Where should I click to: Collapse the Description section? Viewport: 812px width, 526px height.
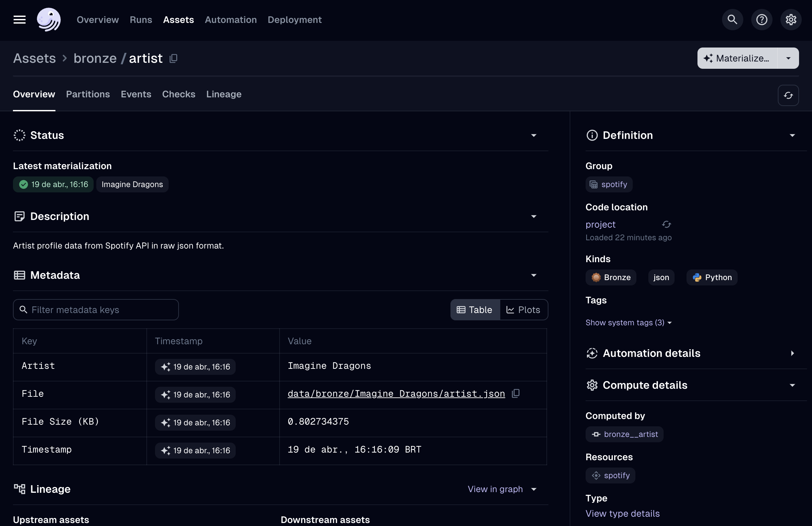tap(533, 217)
